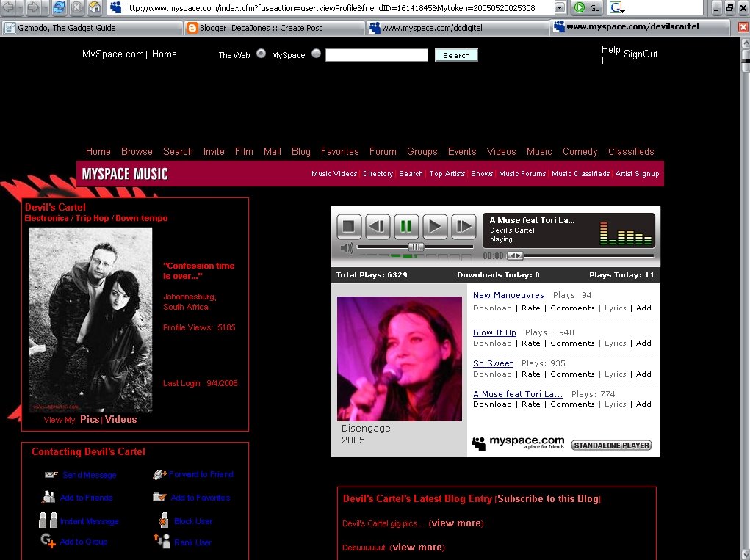
Task: Click the browser stop loading icon
Action: click(76, 7)
